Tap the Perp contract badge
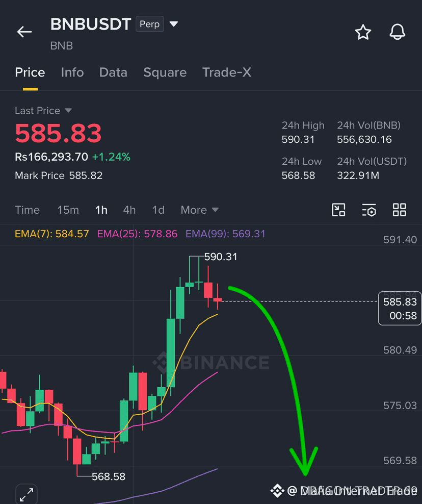422x504 pixels. coord(150,24)
